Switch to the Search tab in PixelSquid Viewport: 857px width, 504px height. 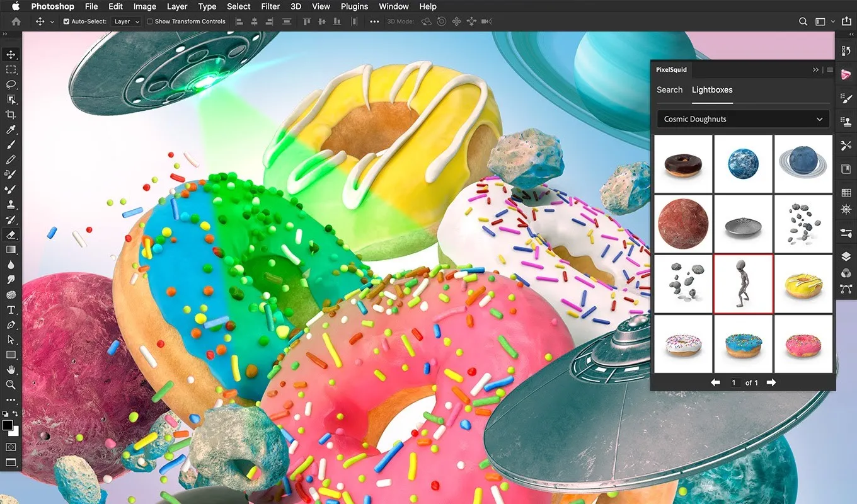pyautogui.click(x=669, y=89)
